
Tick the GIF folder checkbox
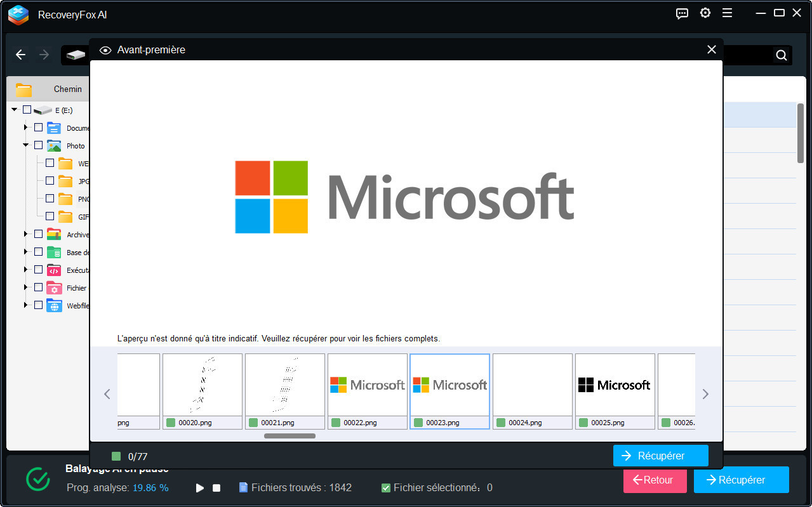coord(50,216)
